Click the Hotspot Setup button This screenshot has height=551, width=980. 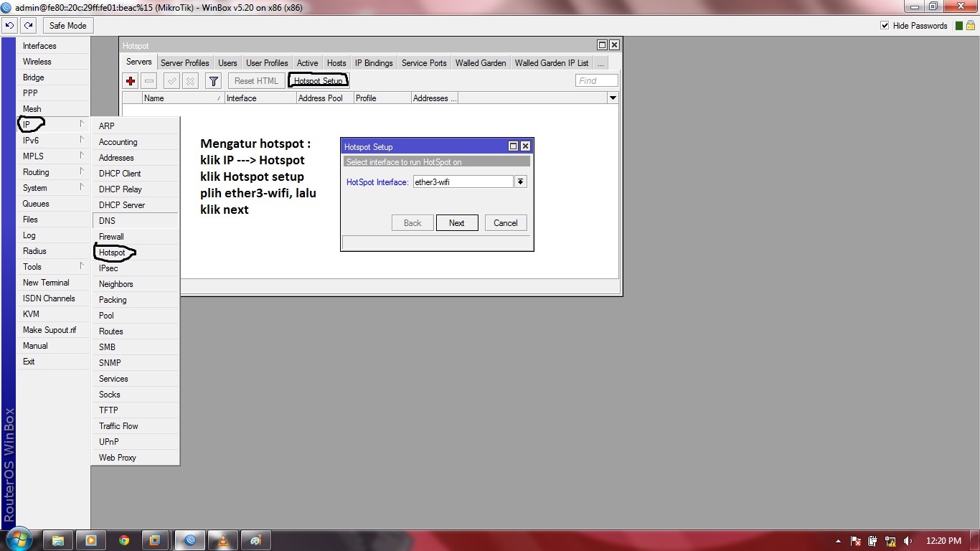click(318, 81)
